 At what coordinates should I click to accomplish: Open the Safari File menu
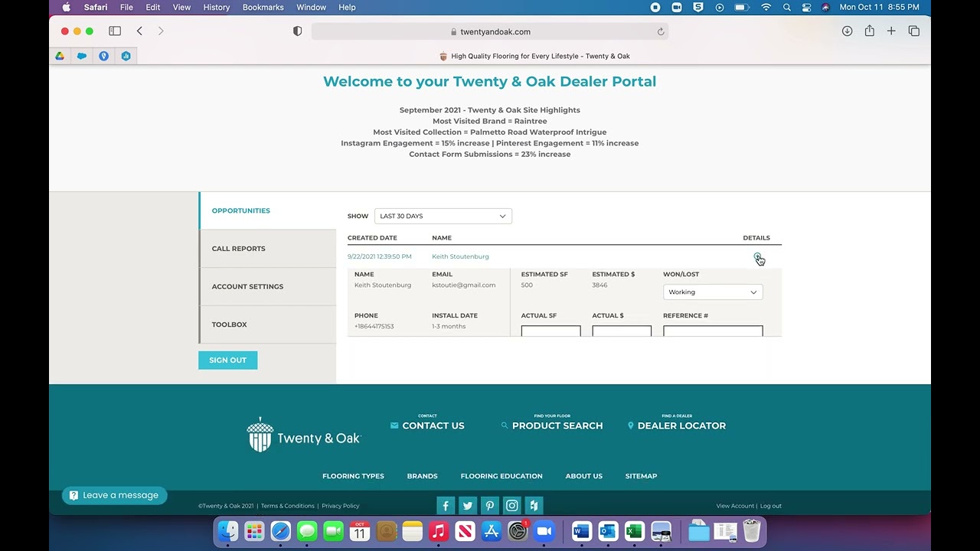coord(126,7)
